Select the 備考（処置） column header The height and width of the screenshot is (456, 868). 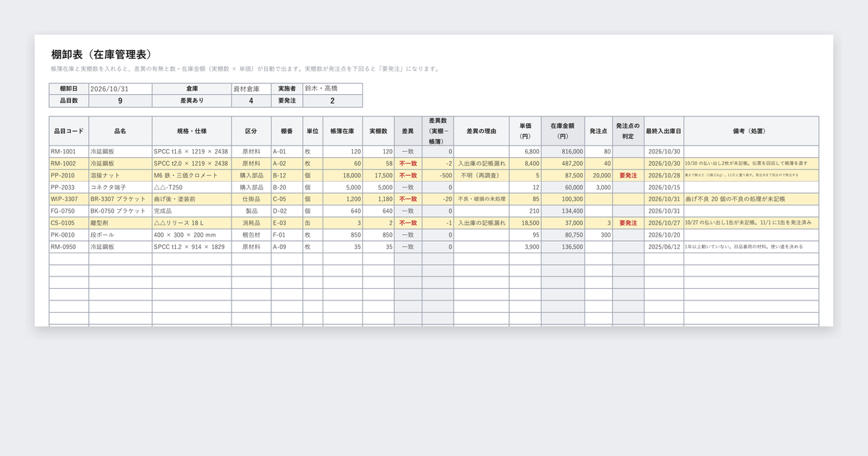point(751,131)
